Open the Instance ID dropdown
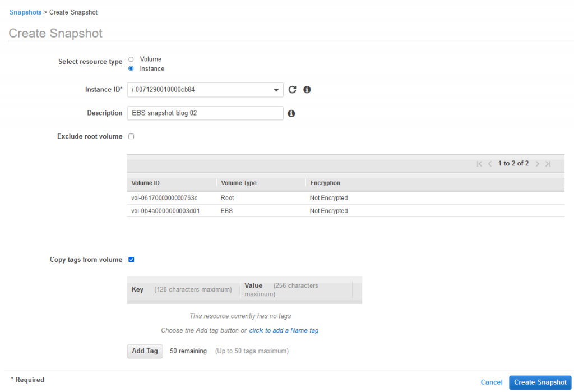Image resolution: width=574 pixels, height=392 pixels. click(x=275, y=89)
